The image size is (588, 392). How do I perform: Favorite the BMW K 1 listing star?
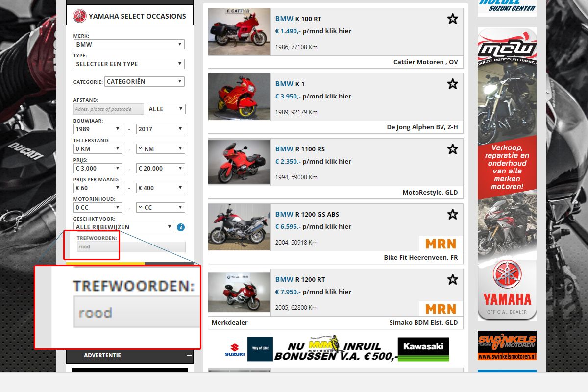pos(453,84)
